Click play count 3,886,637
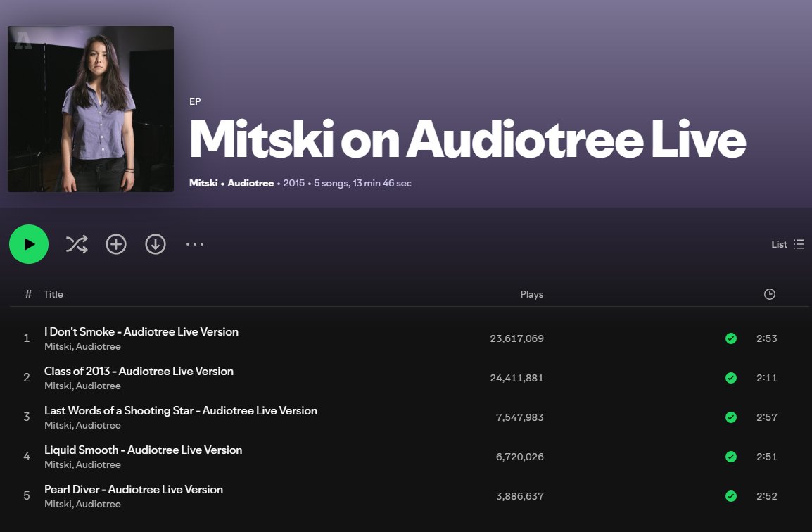 (x=519, y=495)
